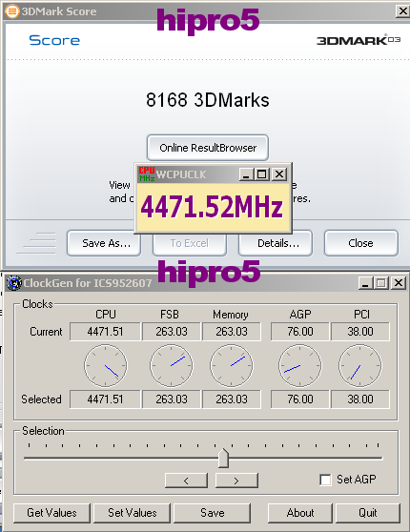This screenshot has width=410, height=532.
Task: Click the Selected Memory value field
Action: tap(232, 399)
